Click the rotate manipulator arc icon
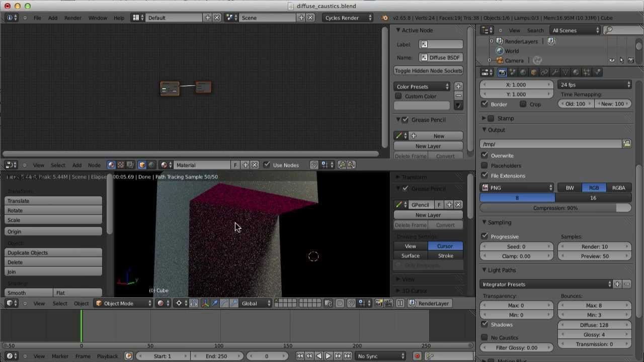Image resolution: width=644 pixels, height=362 pixels. tap(224, 303)
